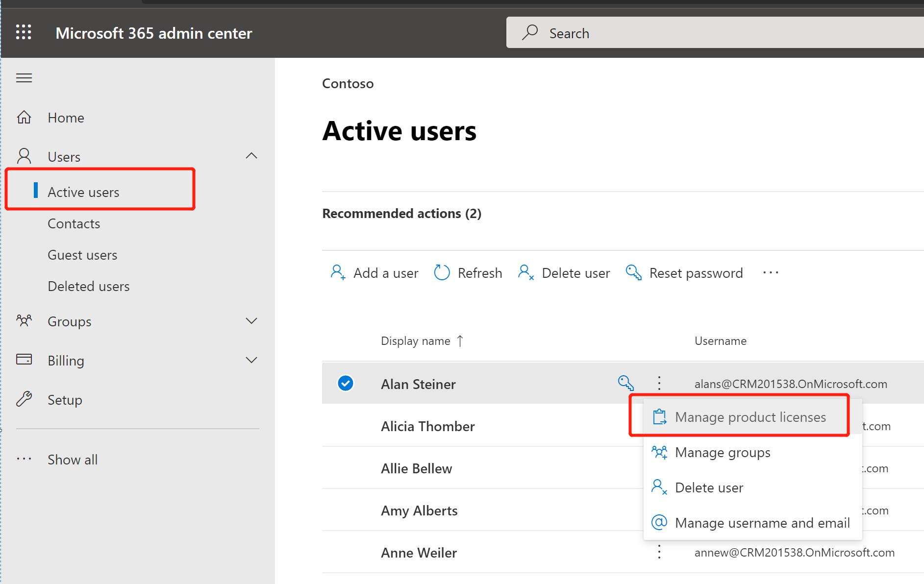Click Refresh button label
The width and height of the screenshot is (924, 584).
480,273
